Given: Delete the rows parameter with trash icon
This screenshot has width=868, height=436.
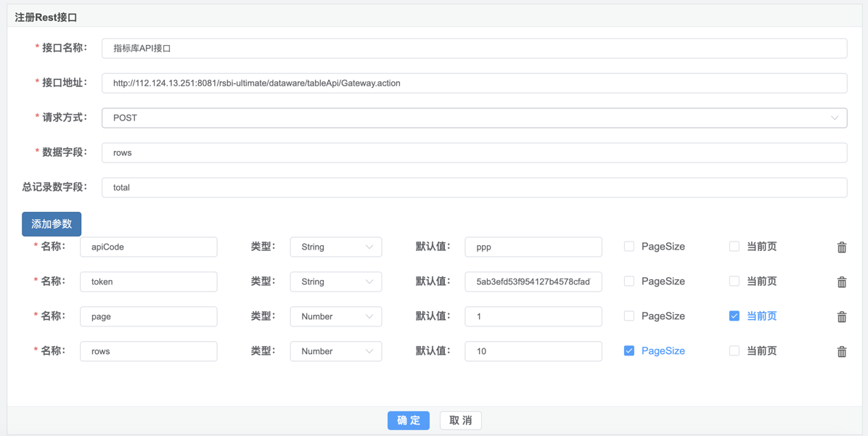Looking at the screenshot, I should [x=842, y=352].
